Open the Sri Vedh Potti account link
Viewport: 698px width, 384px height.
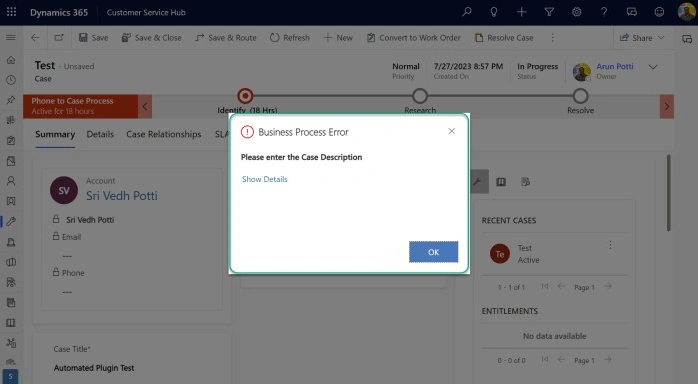coord(122,196)
